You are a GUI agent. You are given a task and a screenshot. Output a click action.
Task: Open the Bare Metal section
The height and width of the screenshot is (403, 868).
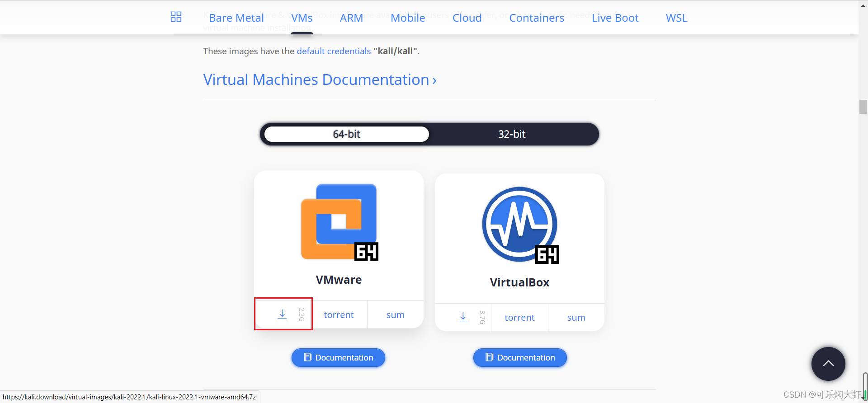click(x=236, y=18)
